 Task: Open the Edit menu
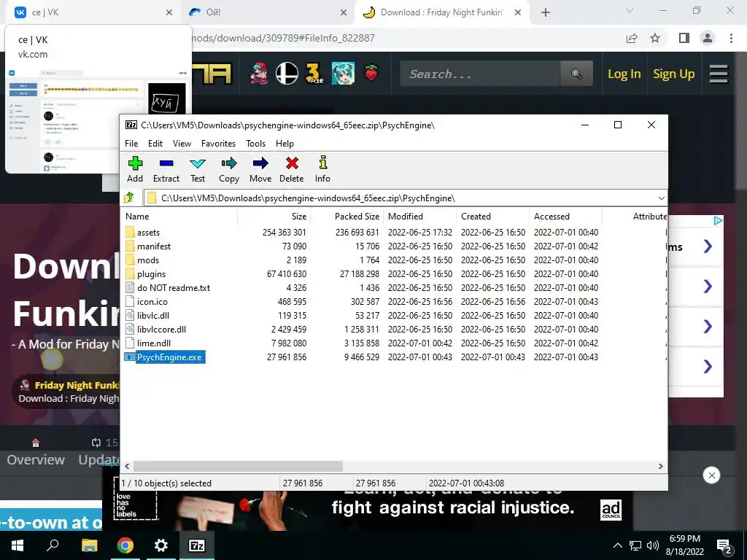click(155, 144)
